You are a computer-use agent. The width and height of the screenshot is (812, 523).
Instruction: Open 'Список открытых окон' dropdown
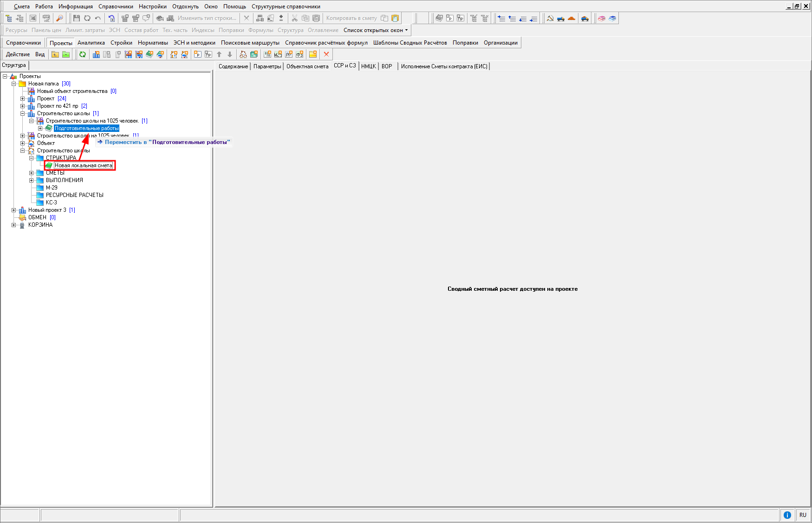click(376, 30)
